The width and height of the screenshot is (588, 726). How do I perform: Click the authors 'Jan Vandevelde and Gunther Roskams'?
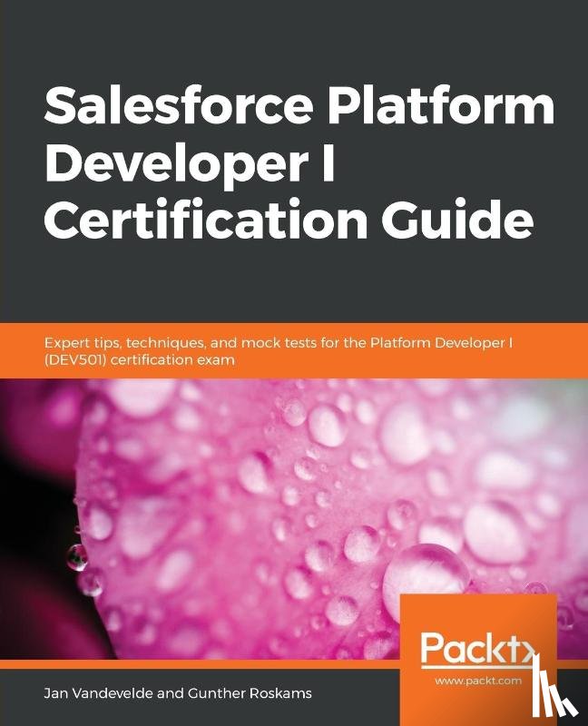click(x=177, y=693)
